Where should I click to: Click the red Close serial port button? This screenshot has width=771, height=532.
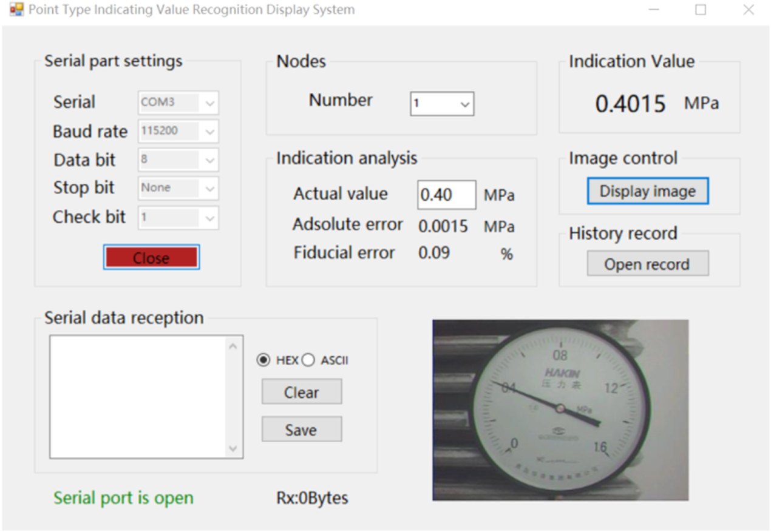point(151,257)
